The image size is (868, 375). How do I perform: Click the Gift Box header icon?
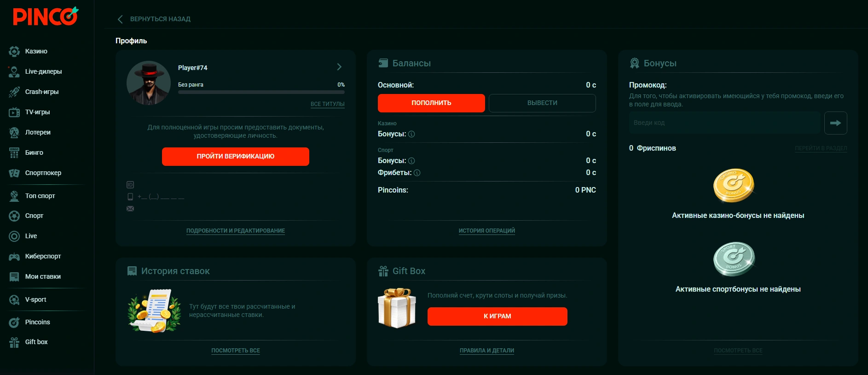click(383, 271)
